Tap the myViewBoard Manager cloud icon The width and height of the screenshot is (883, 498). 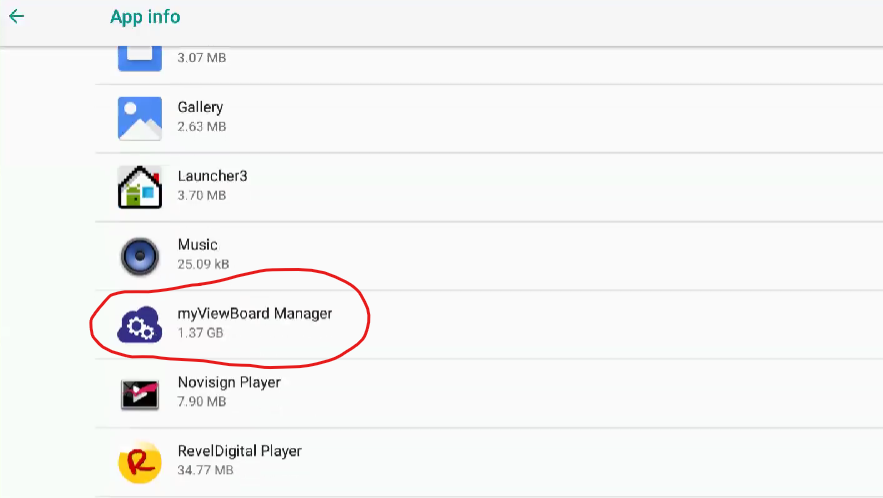140,324
